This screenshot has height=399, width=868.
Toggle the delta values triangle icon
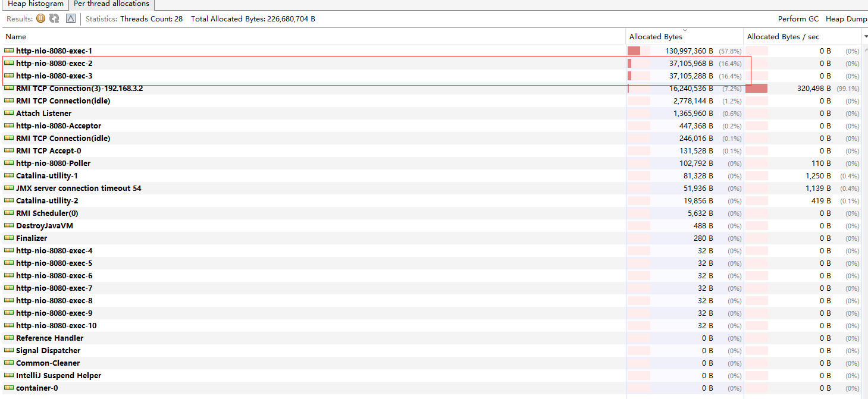tap(71, 18)
